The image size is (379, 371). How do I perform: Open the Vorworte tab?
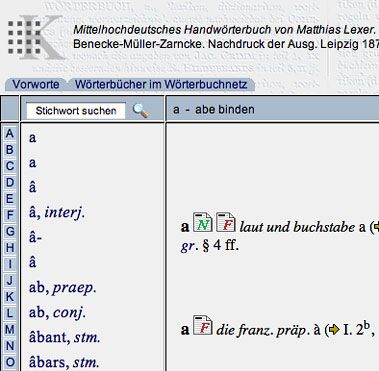tap(36, 84)
